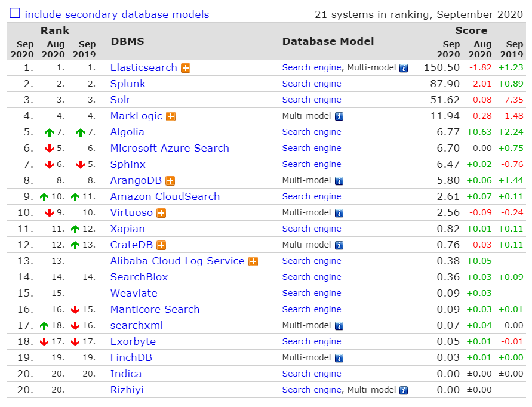Click the Multi-model info icon in MarkLogic row
This screenshot has width=532, height=407.
click(339, 117)
